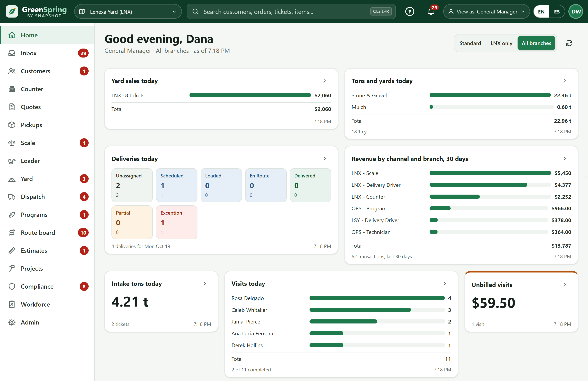Click the Delivered deliveries tile
This screenshot has width=588, height=381.
[x=310, y=185]
